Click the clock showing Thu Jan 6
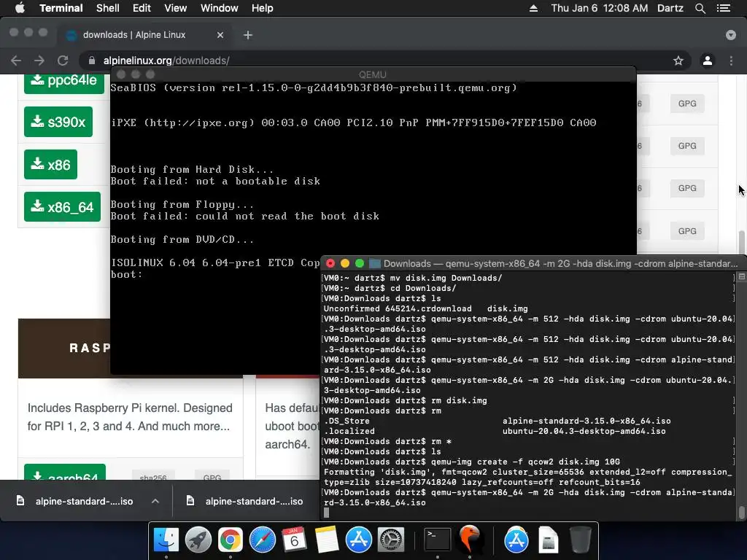Image resolution: width=747 pixels, height=560 pixels. pyautogui.click(x=600, y=8)
